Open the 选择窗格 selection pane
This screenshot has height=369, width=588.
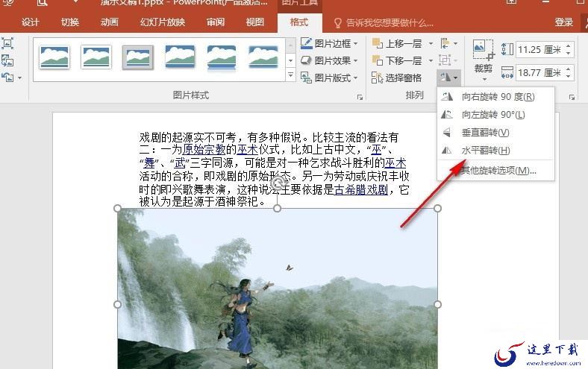point(396,78)
